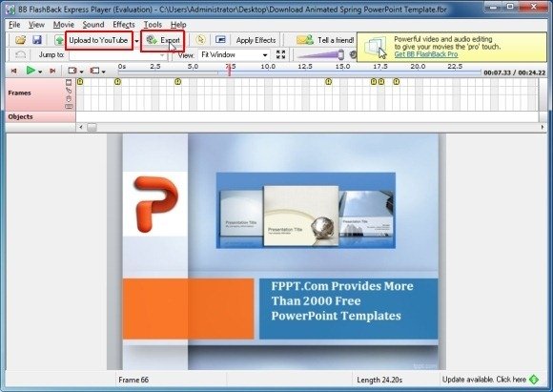Screen dimensions: 553x392
Task: Expand the frame-right icon's dropdown arrow
Action: pyautogui.click(x=81, y=72)
